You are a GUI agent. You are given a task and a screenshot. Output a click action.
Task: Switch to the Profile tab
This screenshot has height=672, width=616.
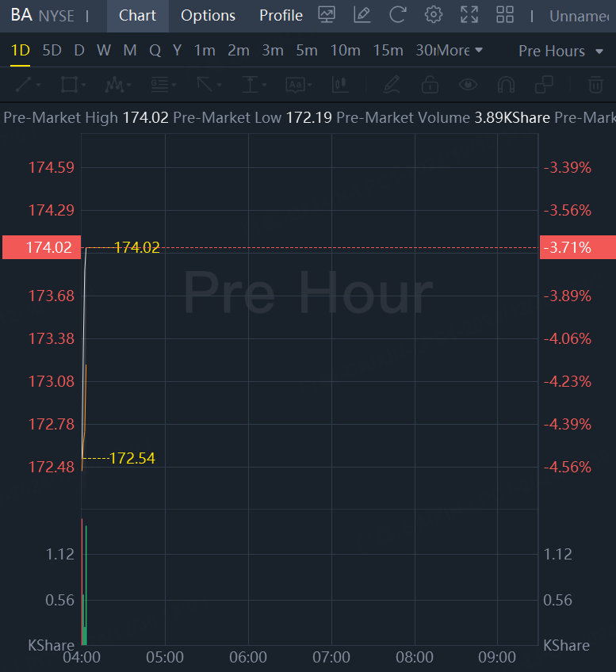(x=281, y=15)
